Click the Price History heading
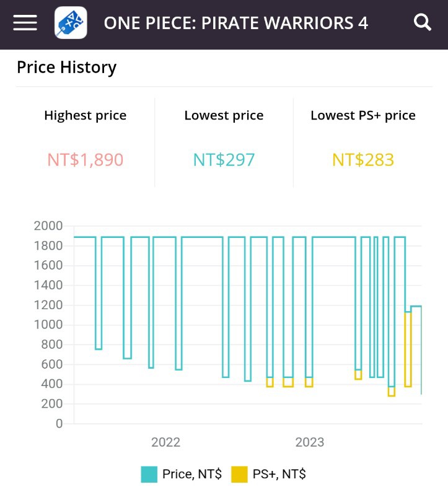448x492 pixels. tap(66, 67)
